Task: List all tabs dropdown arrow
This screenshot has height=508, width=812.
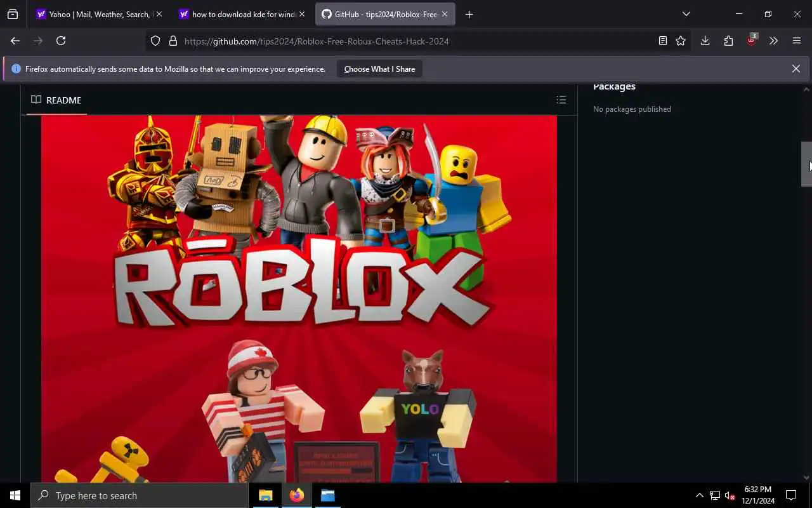Action: click(x=686, y=14)
